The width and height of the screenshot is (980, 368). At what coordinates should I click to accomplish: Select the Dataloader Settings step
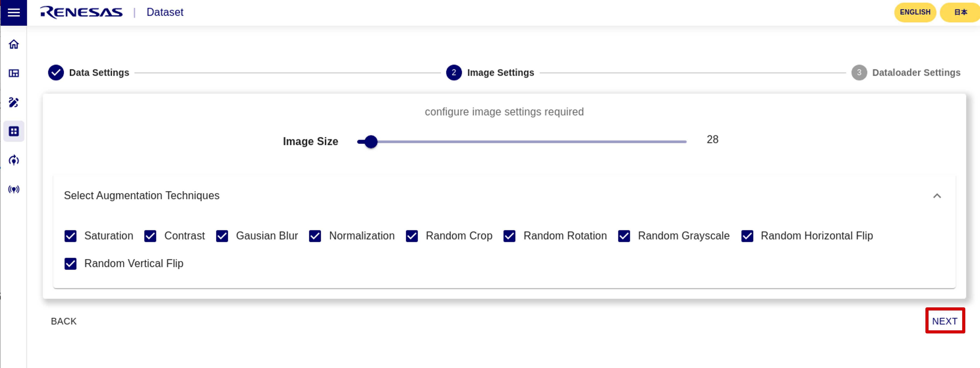[906, 73]
